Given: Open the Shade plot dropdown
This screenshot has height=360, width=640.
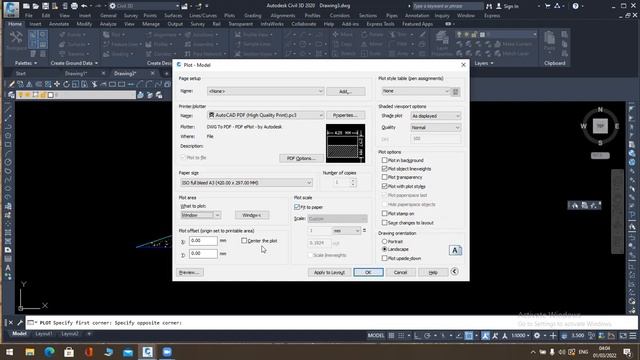Looking at the screenshot, I should pyautogui.click(x=436, y=116).
